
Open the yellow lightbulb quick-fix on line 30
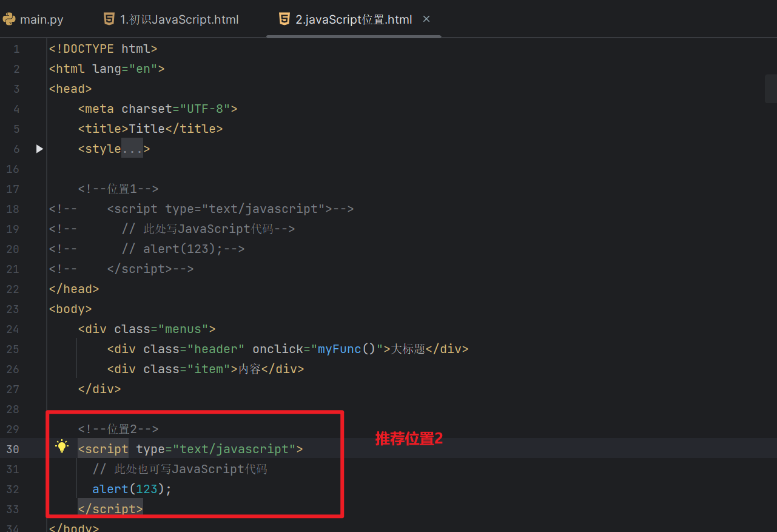(x=62, y=447)
